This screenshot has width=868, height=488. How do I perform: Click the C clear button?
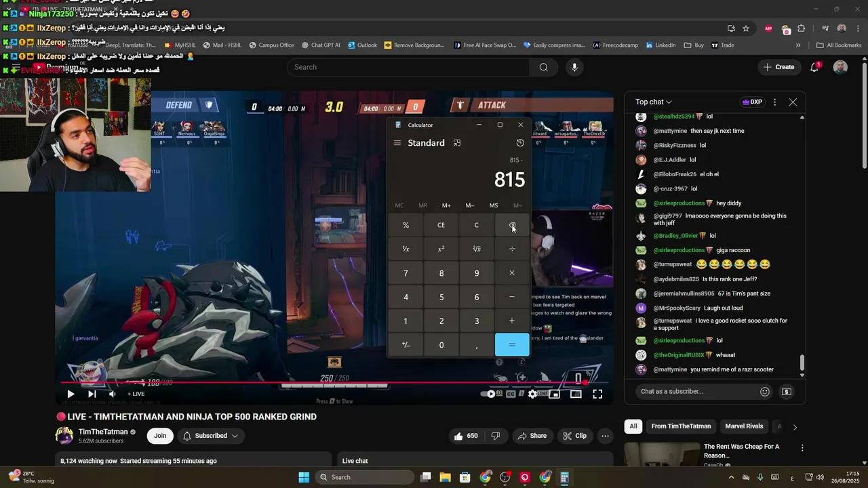476,225
